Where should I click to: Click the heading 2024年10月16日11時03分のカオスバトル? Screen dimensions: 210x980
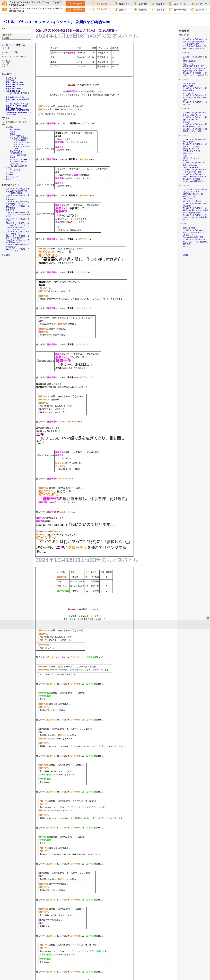point(87,560)
